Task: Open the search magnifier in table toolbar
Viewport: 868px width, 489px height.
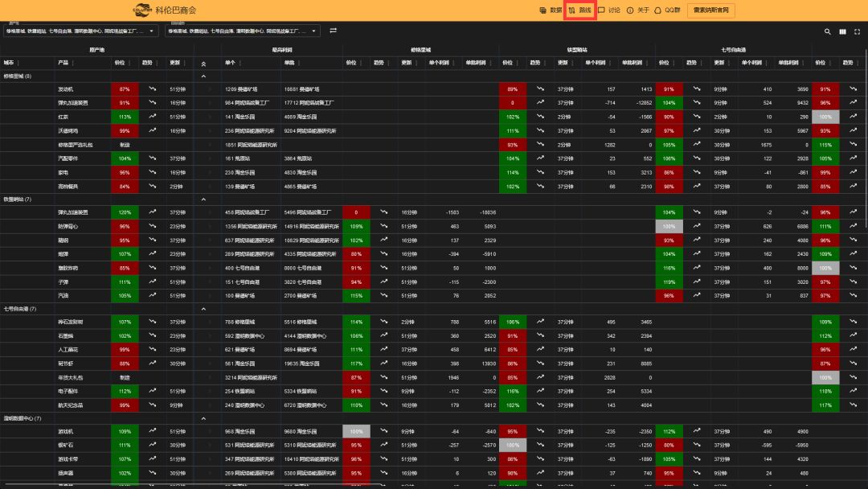Action: tap(828, 31)
